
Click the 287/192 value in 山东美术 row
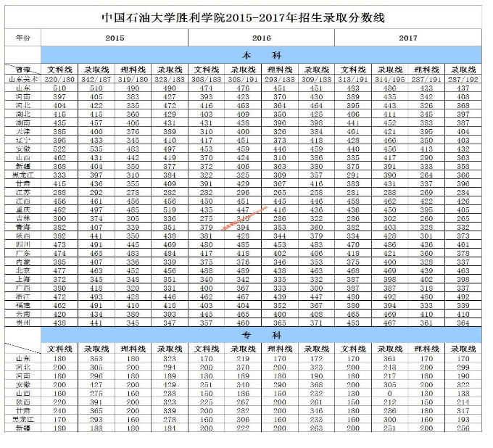pos(463,79)
